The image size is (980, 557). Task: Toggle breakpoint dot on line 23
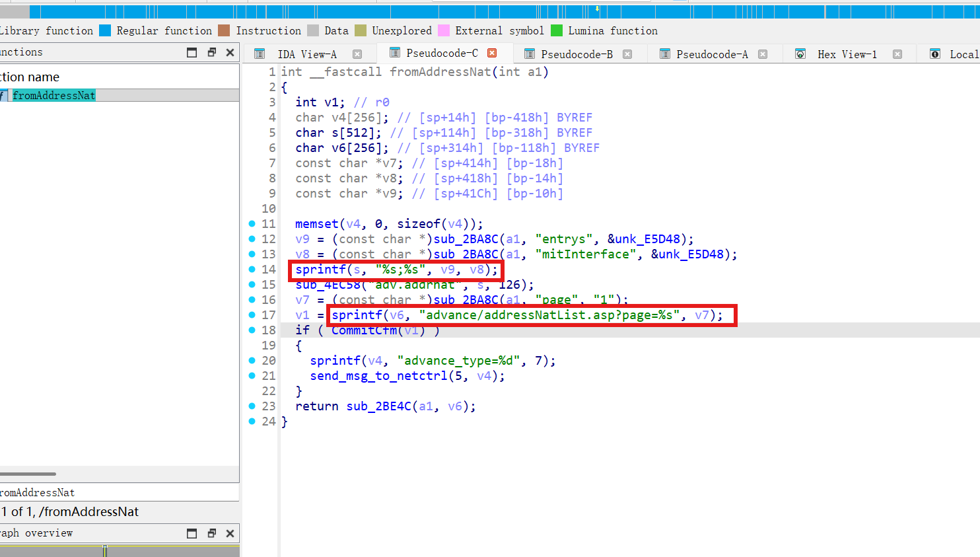point(252,406)
